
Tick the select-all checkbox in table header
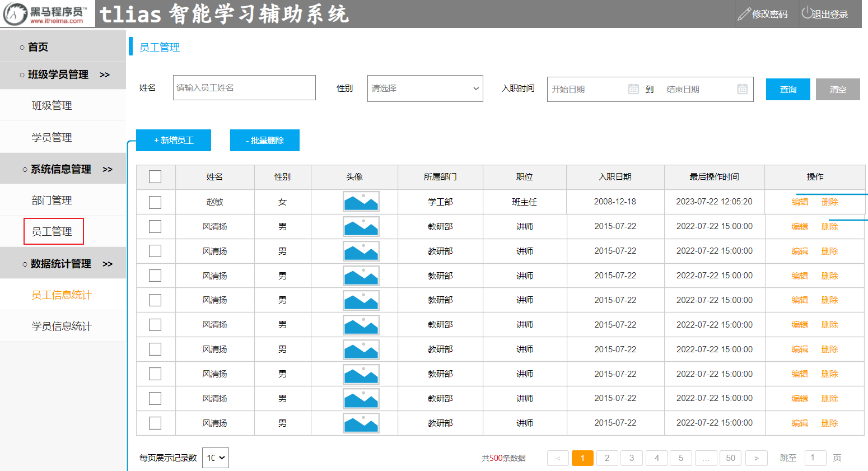tap(155, 177)
